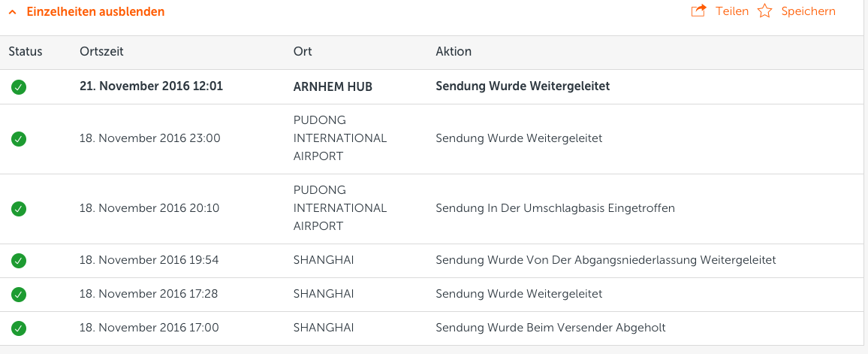Click the green checkmark for 17:28 Shanghai row
Viewport: 868px width, 354px height.
click(19, 294)
